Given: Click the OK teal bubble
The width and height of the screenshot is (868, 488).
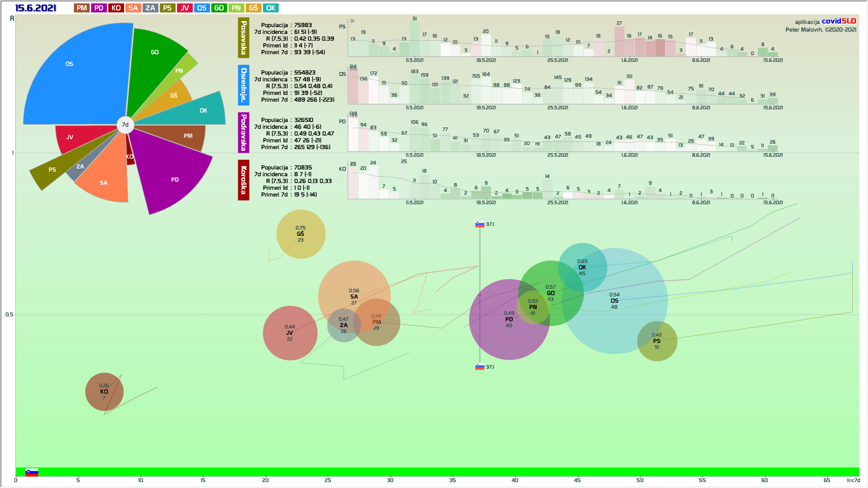Looking at the screenshot, I should [582, 267].
